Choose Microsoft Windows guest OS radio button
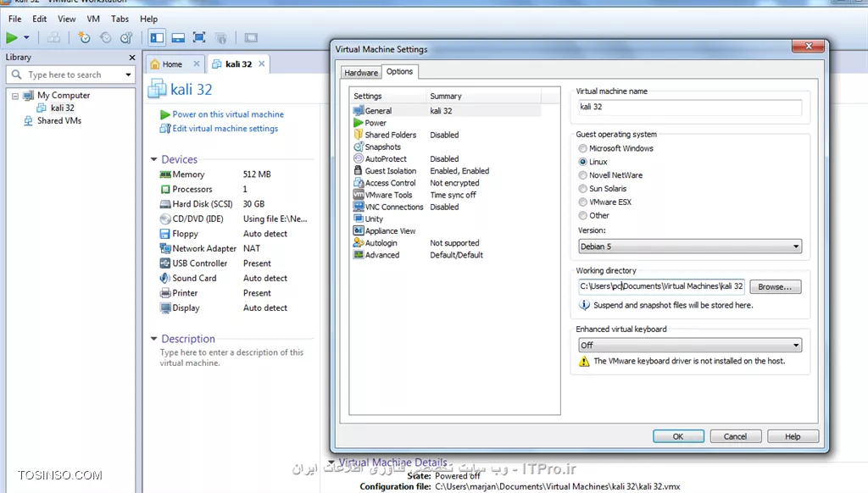The image size is (868, 493). click(x=583, y=148)
